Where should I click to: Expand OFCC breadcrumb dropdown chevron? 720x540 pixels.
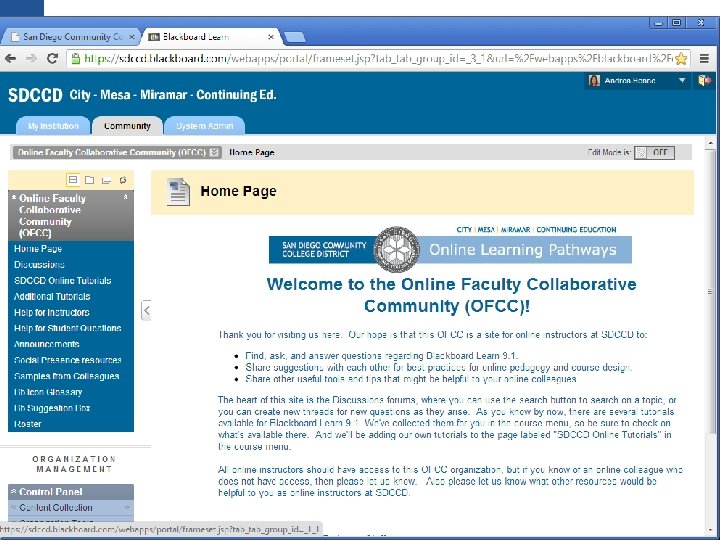pyautogui.click(x=214, y=152)
